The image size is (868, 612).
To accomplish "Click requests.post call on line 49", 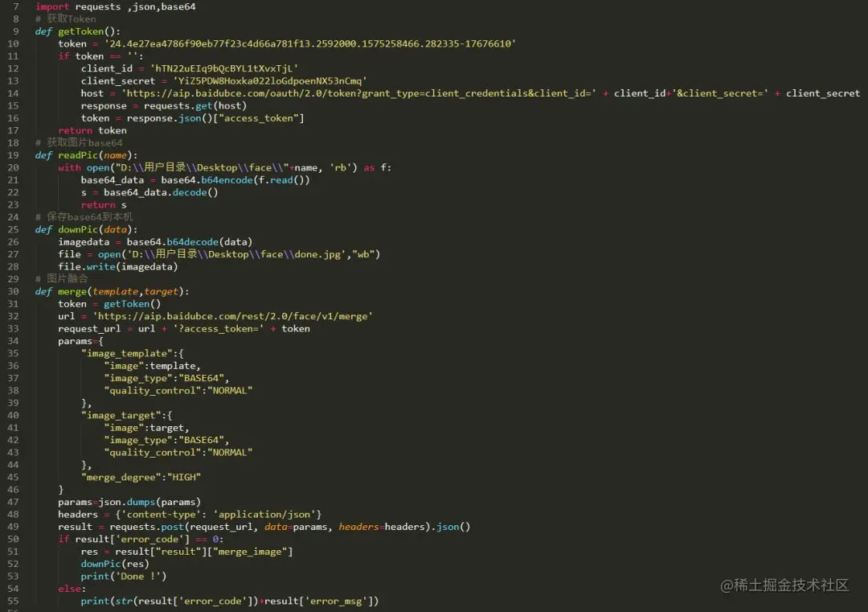I will [289, 527].
